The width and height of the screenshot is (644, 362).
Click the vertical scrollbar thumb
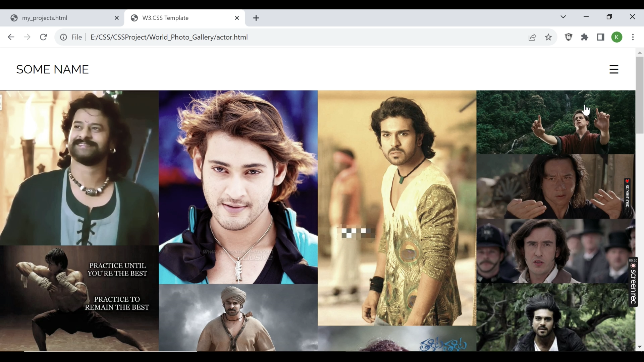pyautogui.click(x=640, y=96)
